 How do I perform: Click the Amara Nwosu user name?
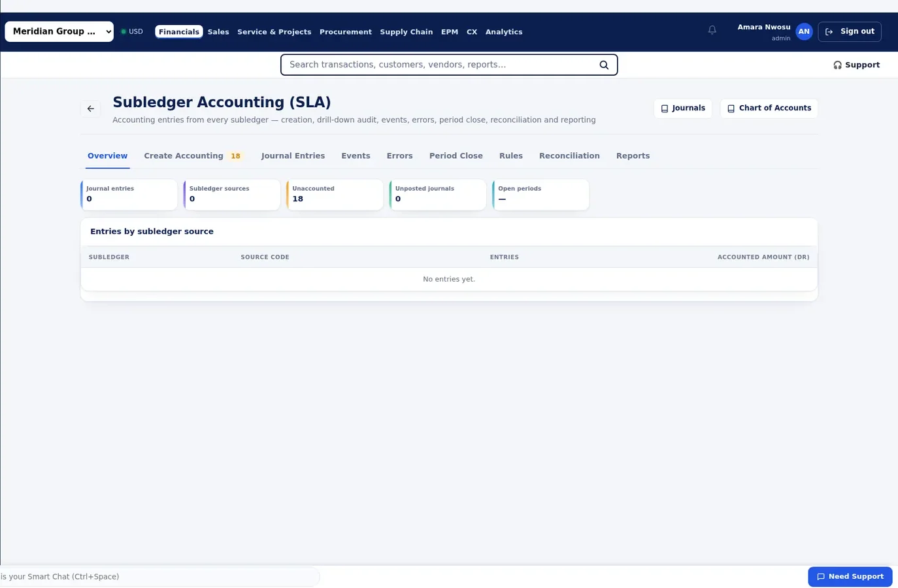(764, 27)
